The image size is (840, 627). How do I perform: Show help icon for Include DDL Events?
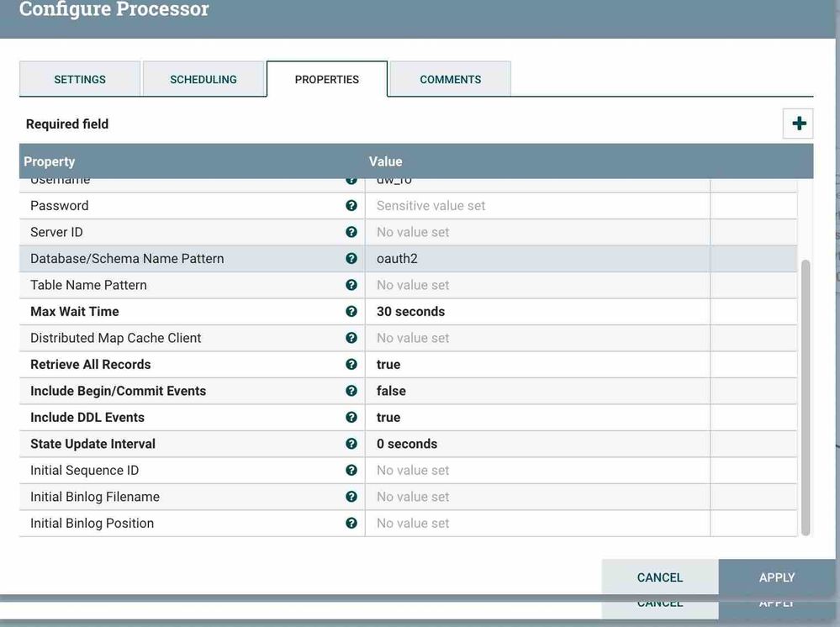pyautogui.click(x=351, y=417)
